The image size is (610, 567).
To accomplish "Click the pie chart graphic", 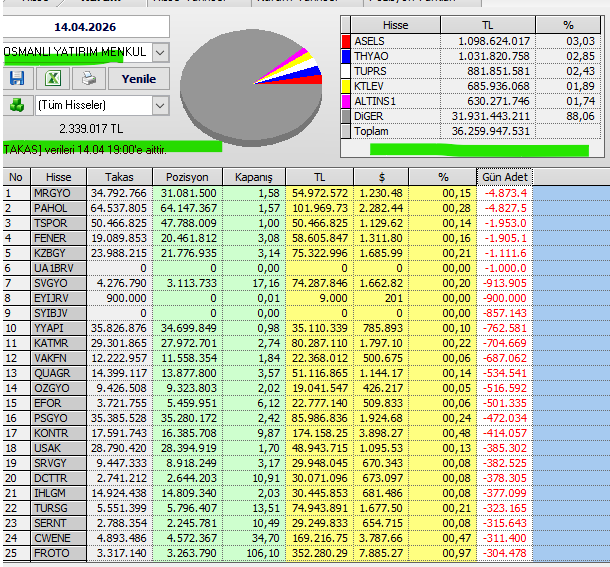I will (x=251, y=86).
